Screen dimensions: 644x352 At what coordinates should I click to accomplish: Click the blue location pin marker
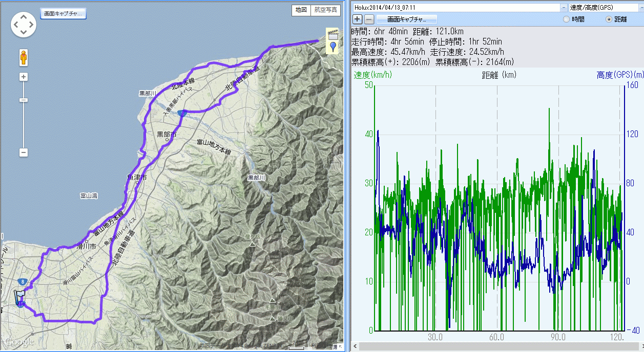pyautogui.click(x=333, y=47)
